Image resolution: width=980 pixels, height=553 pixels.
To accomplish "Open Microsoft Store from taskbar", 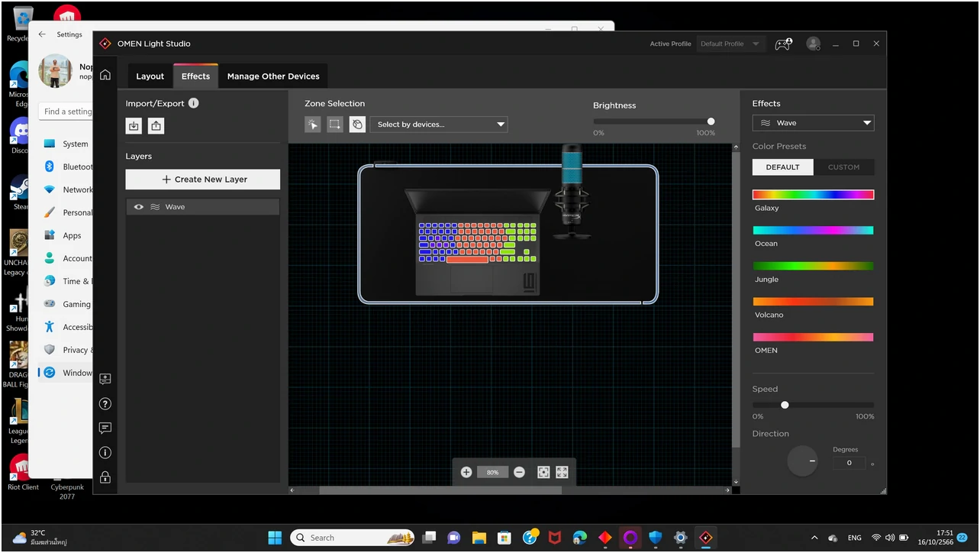I will click(505, 538).
